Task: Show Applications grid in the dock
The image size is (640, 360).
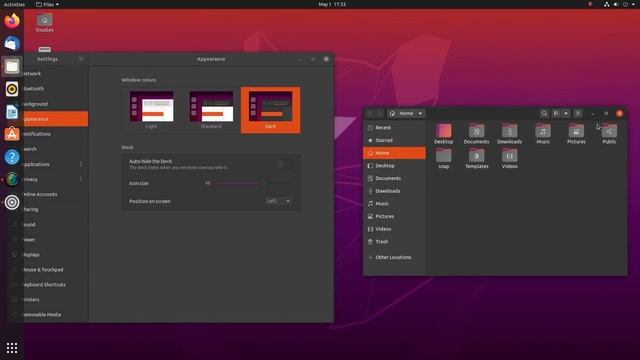Action: coord(12,348)
